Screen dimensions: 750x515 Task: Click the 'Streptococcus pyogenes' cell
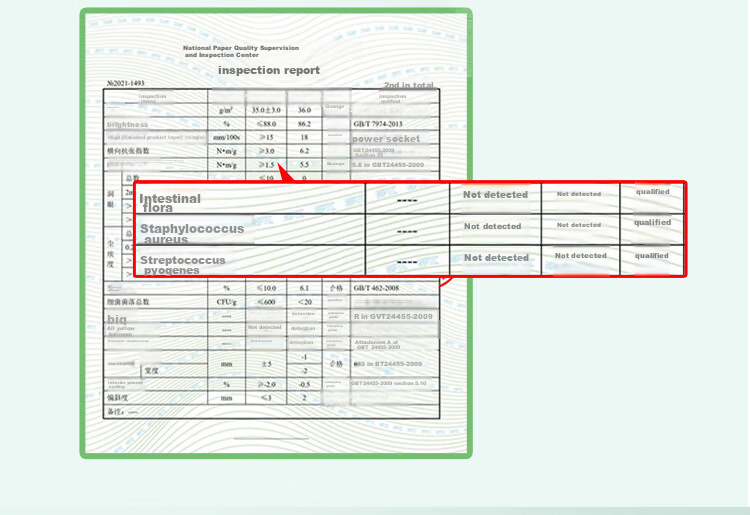pyautogui.click(x=250, y=261)
